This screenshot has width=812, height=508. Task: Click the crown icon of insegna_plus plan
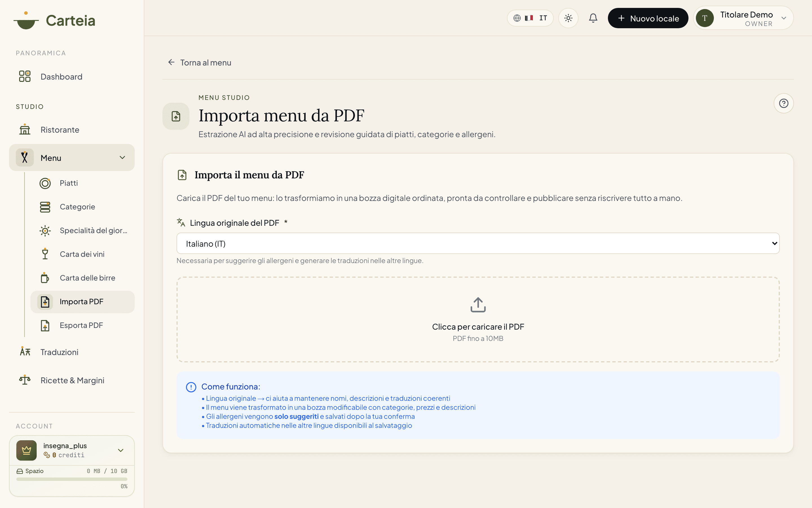click(27, 450)
